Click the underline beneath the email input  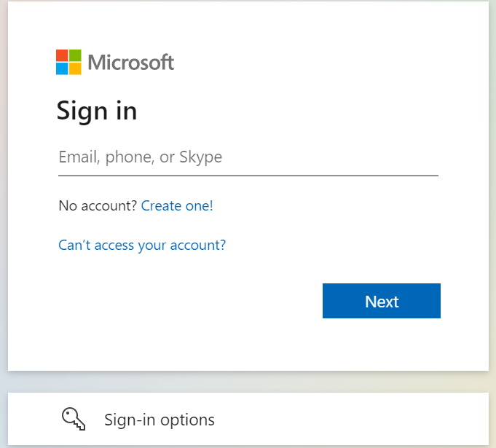(248, 176)
